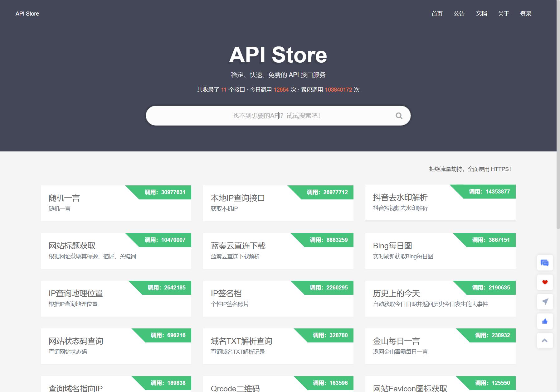Screen dimensions: 560x392
Task: Click the search magnifier icon
Action: pyautogui.click(x=399, y=116)
